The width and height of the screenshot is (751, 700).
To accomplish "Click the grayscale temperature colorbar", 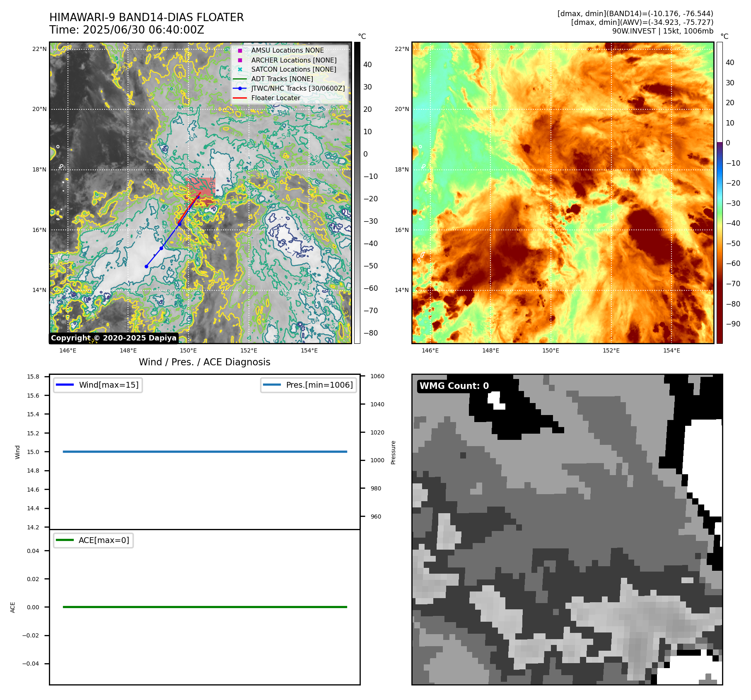I will pos(357,193).
